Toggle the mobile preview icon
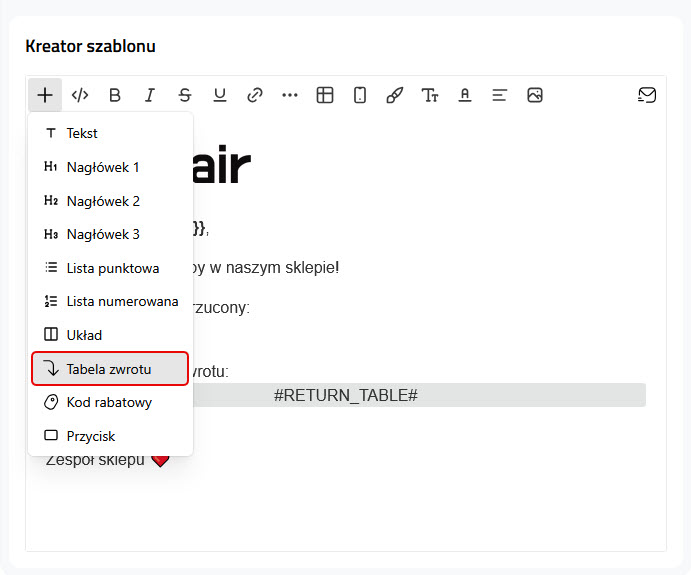This screenshot has height=575, width=691. 360,95
